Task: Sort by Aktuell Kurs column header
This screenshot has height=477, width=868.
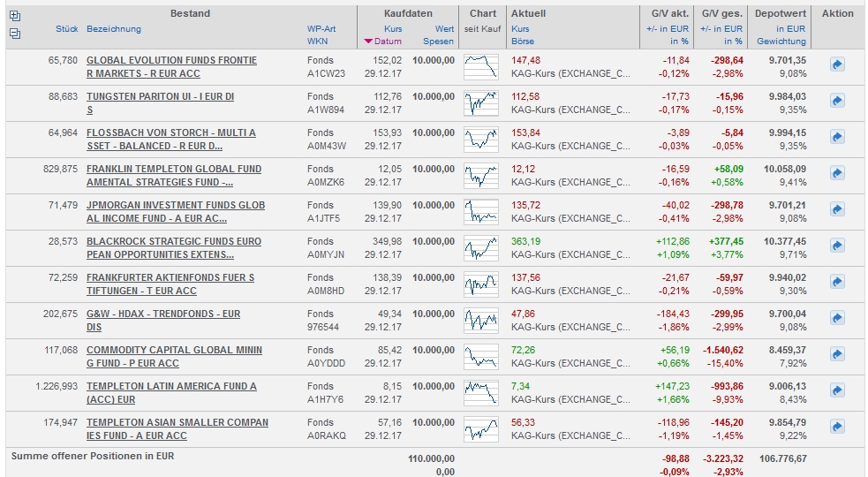Action: coord(520,29)
